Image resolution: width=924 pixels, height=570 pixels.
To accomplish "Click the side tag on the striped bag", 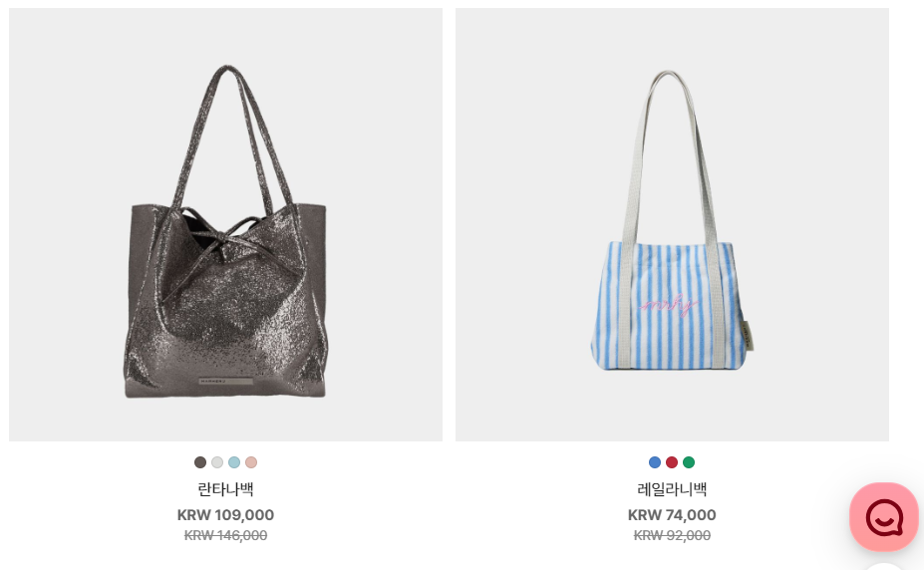I will click(x=748, y=336).
